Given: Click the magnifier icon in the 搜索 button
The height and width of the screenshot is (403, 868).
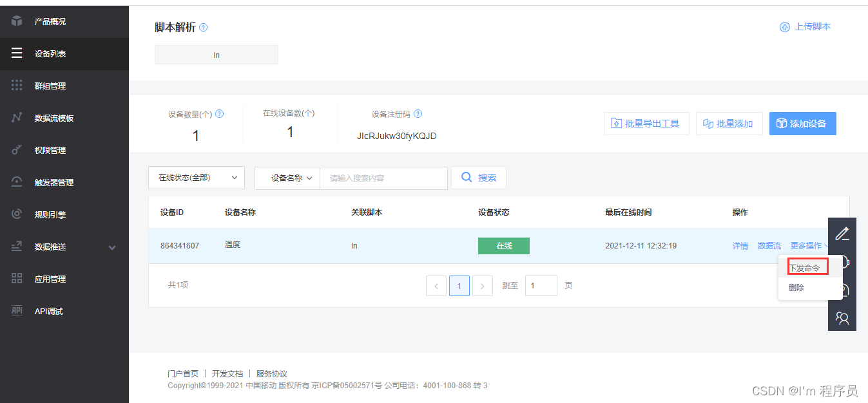Looking at the screenshot, I should coord(466,178).
